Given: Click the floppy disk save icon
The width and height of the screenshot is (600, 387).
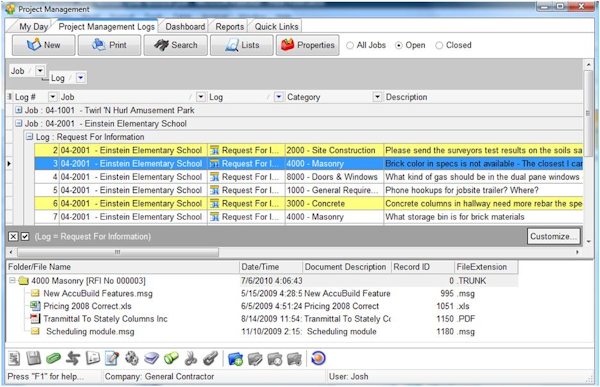Looking at the screenshot, I should pos(34,359).
